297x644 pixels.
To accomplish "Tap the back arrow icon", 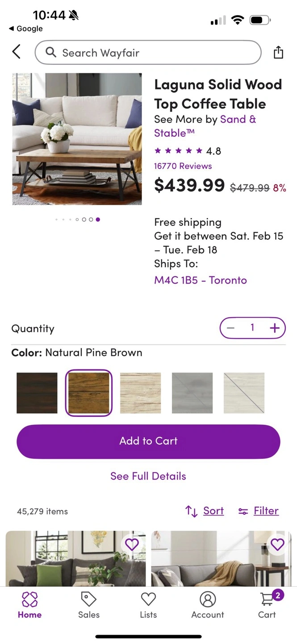I will [x=17, y=52].
